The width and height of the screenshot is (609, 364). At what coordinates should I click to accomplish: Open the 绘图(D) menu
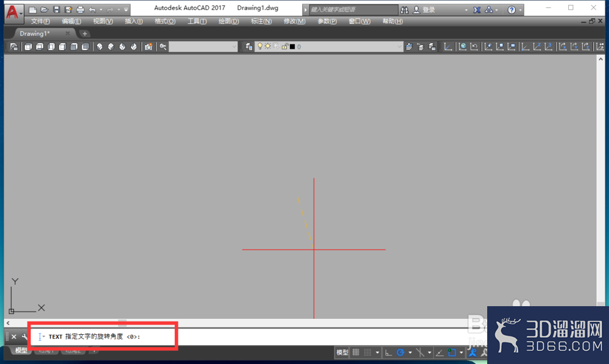(228, 21)
